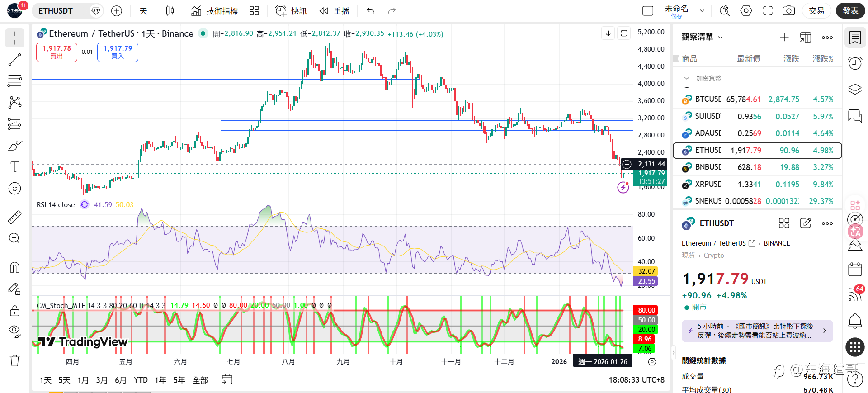Viewport: 868px width, 393px height.
Task: Select BTCUSD row in watchlist
Action: click(757, 99)
